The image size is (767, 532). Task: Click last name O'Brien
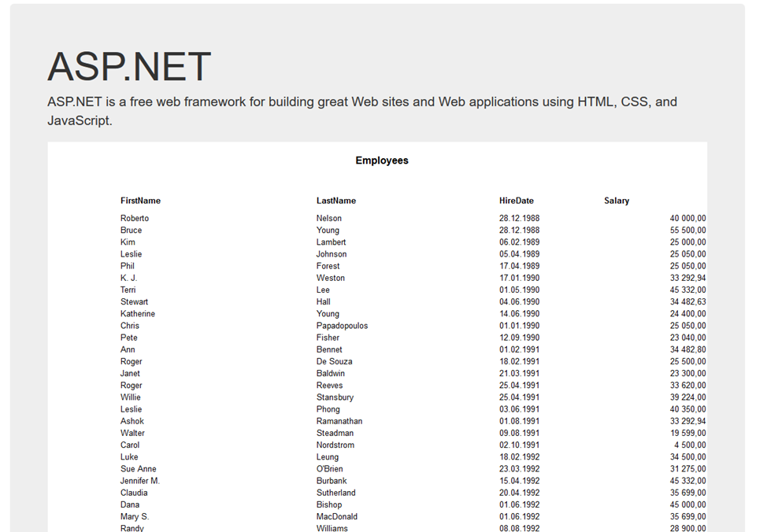click(329, 469)
